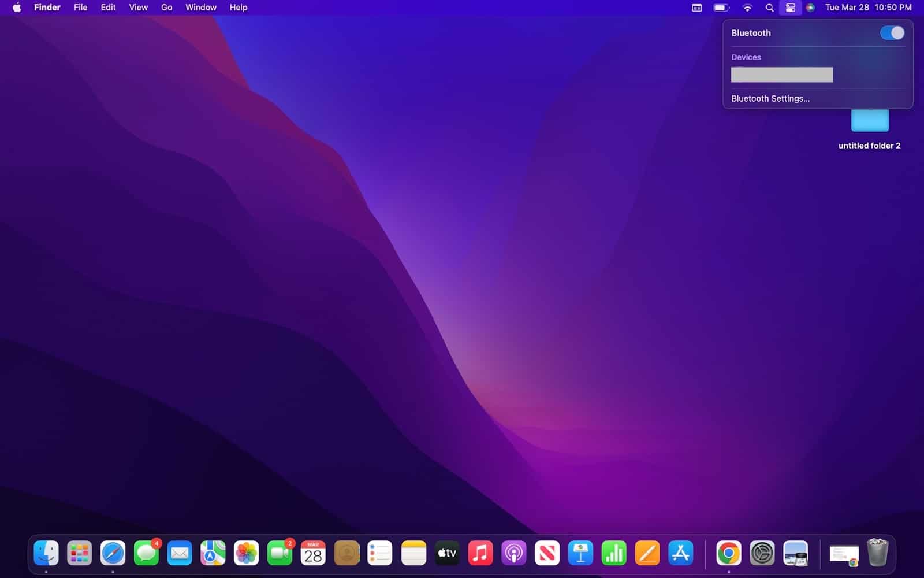Open the Messages app
Viewport: 924px width, 578px height.
tap(147, 553)
